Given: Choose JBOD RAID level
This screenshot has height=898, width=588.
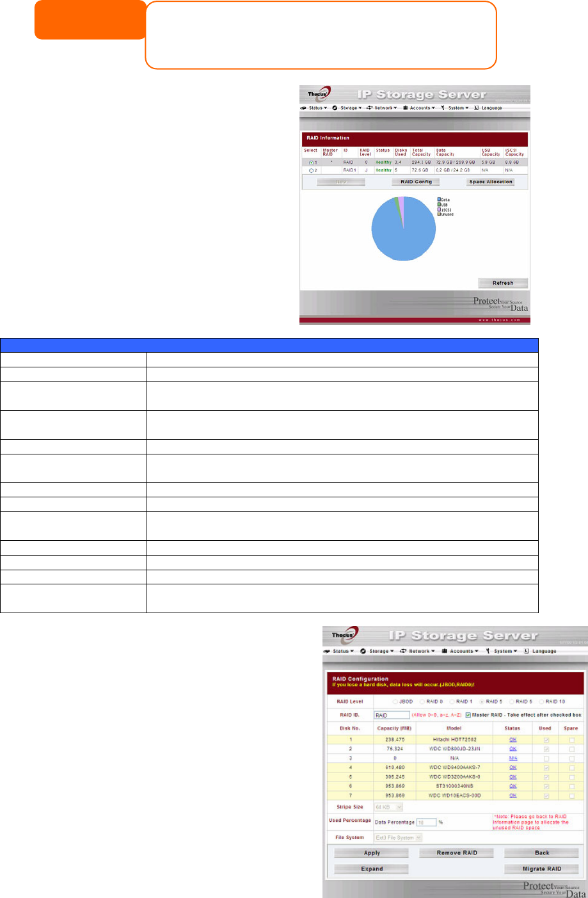Looking at the screenshot, I should (x=395, y=702).
